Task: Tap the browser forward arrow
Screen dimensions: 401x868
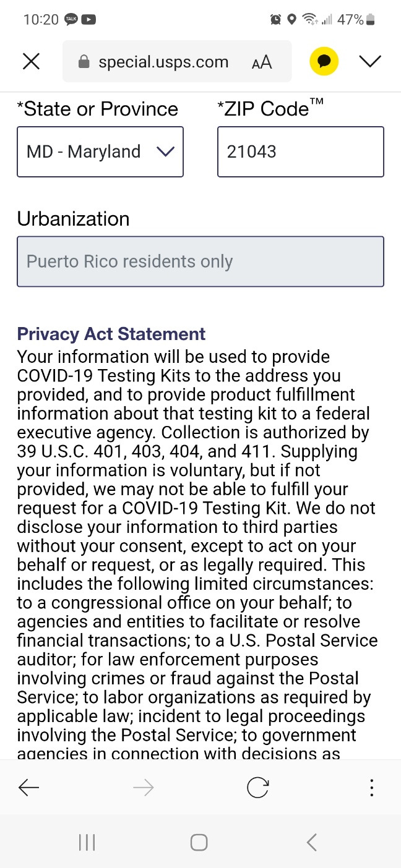Action: pos(143,788)
